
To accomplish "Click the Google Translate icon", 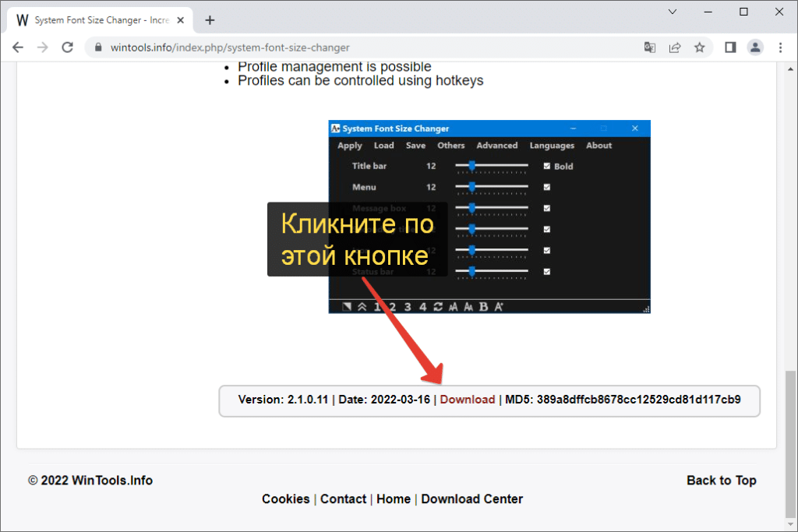I will coord(650,48).
